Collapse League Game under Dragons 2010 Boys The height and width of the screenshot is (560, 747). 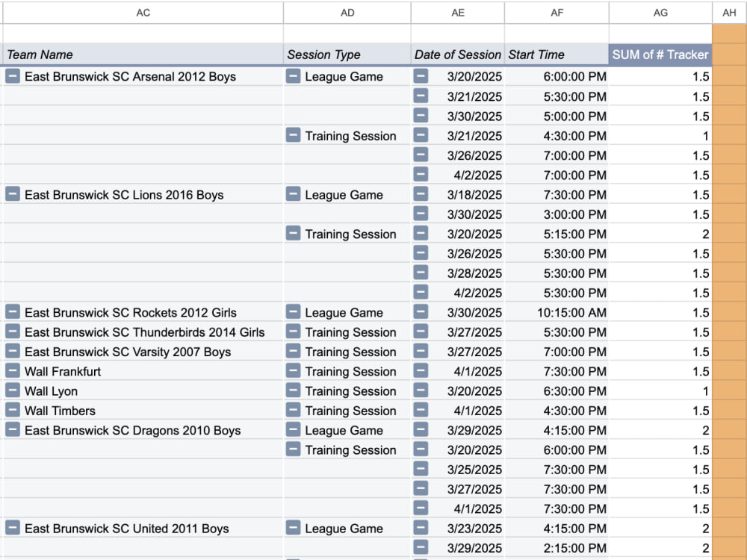pyautogui.click(x=294, y=429)
